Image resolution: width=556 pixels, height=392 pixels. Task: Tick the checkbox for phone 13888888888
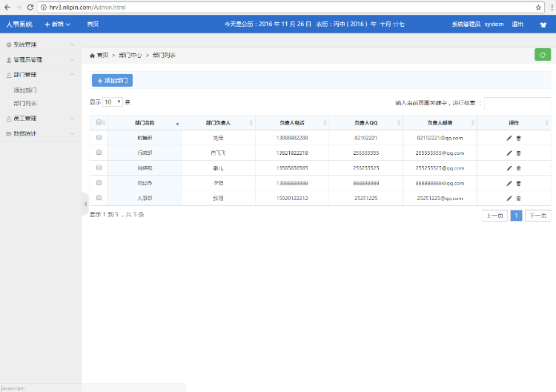coord(99,182)
